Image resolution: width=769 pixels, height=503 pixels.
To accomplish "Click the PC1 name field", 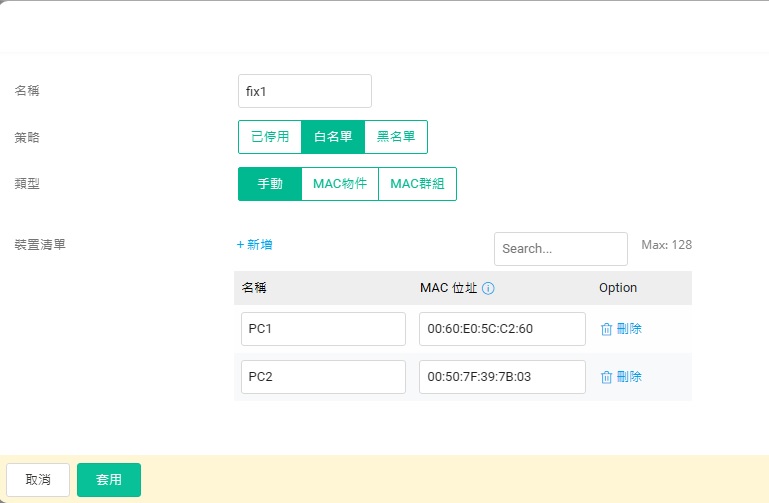I will coord(323,329).
